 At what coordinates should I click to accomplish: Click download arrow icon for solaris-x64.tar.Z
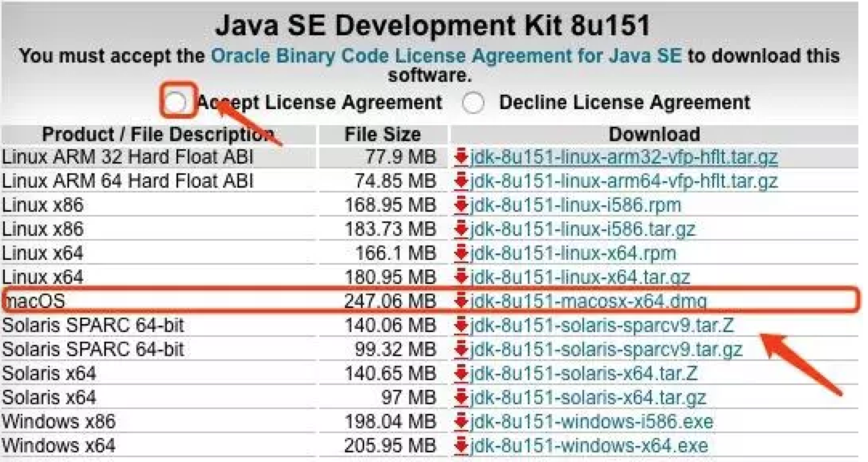click(x=461, y=374)
